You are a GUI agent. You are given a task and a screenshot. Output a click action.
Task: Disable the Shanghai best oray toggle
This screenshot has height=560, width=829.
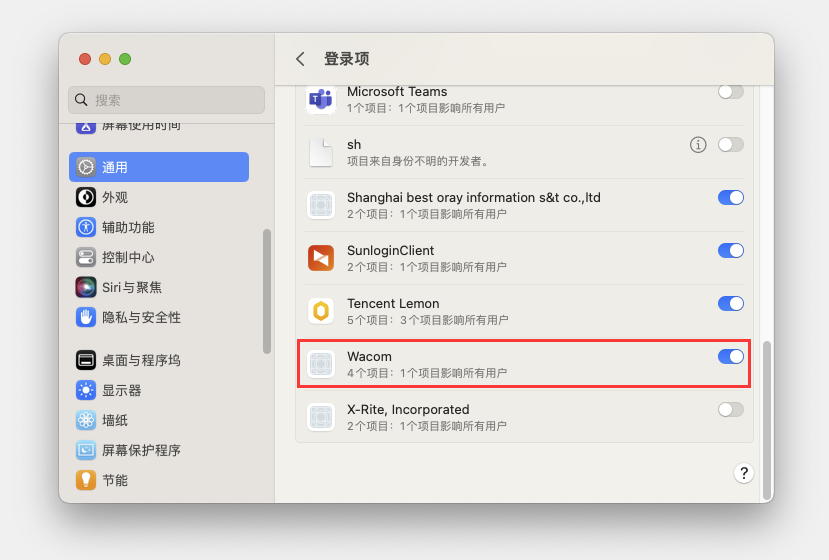[x=731, y=197]
